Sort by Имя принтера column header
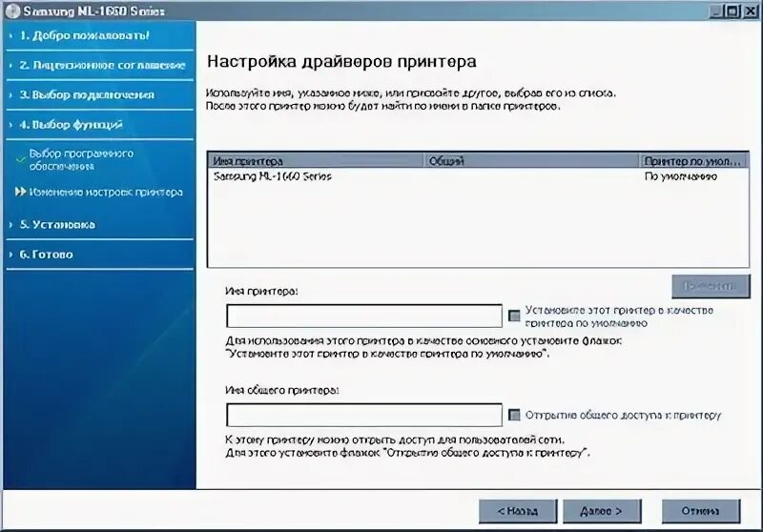This screenshot has height=532, width=763. pos(317,161)
